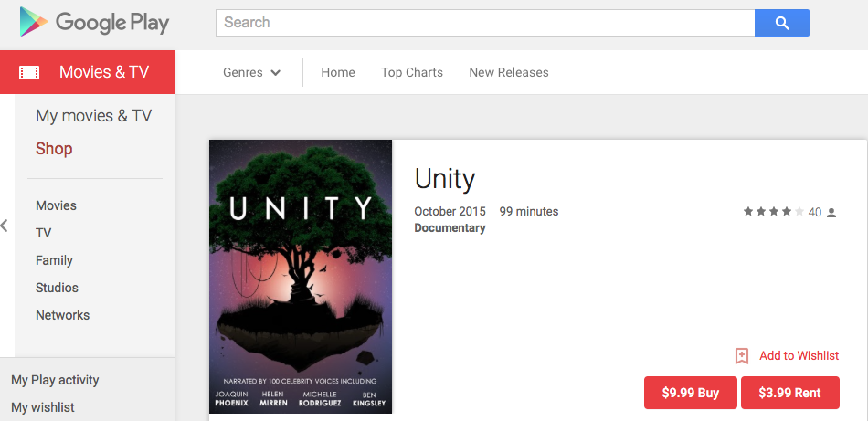Click the 99 minutes runtime text
The height and width of the screenshot is (421, 868).
coord(529,211)
